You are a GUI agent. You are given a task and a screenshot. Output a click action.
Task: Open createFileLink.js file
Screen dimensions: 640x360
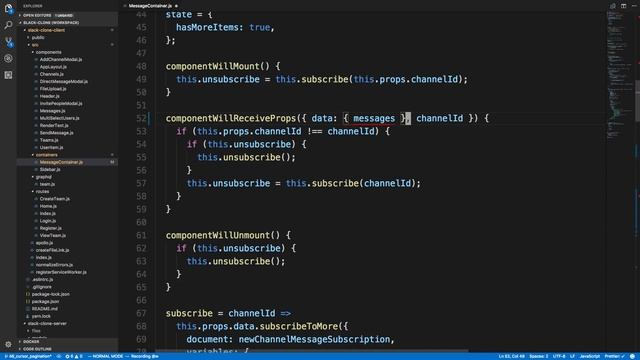[52, 251]
